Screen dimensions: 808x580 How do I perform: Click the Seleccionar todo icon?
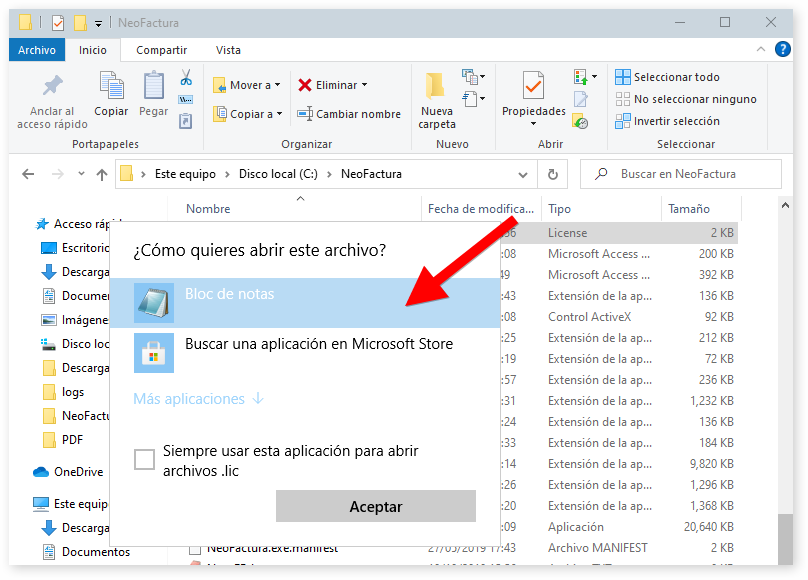click(623, 77)
